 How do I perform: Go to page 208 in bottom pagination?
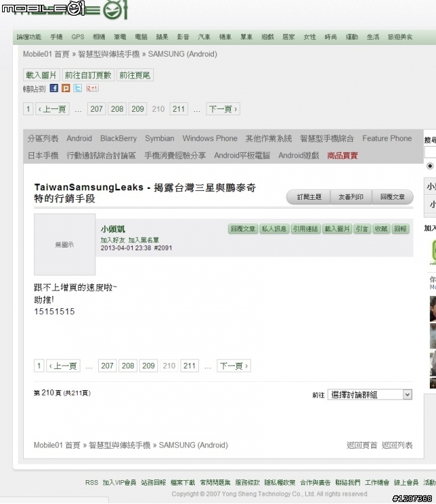[x=128, y=366]
